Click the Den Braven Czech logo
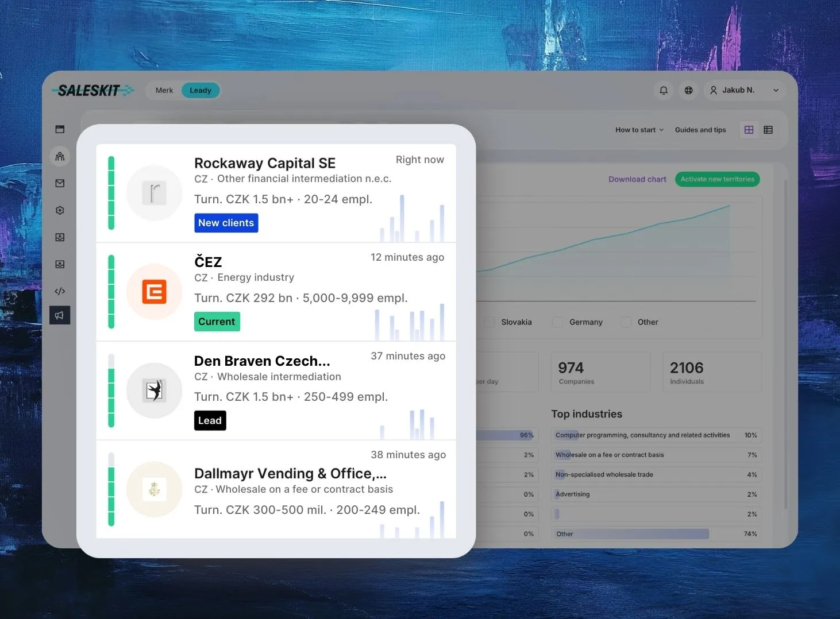Screen dimensions: 840x619 154,390
